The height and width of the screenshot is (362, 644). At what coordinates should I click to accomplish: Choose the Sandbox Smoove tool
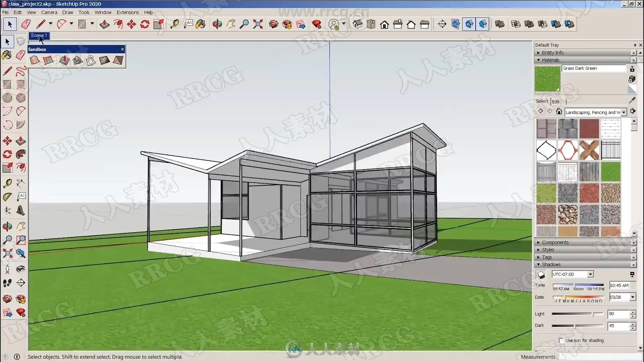pyautogui.click(x=64, y=60)
